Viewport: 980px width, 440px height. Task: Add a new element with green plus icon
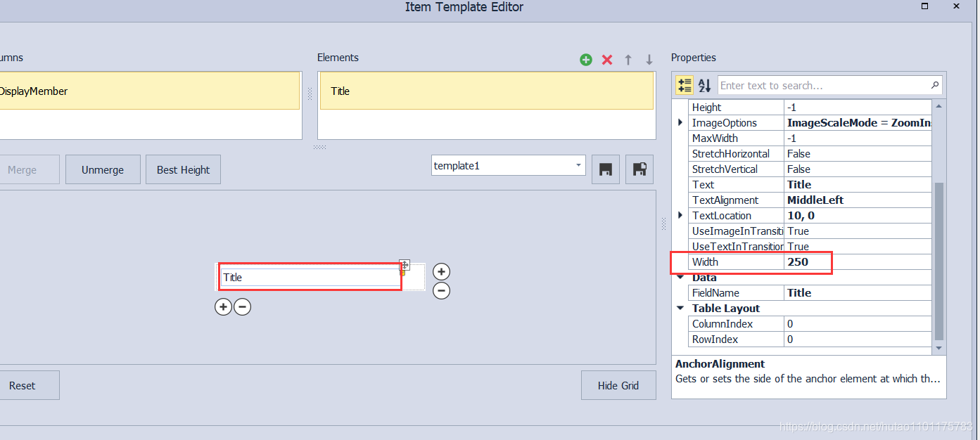click(585, 60)
